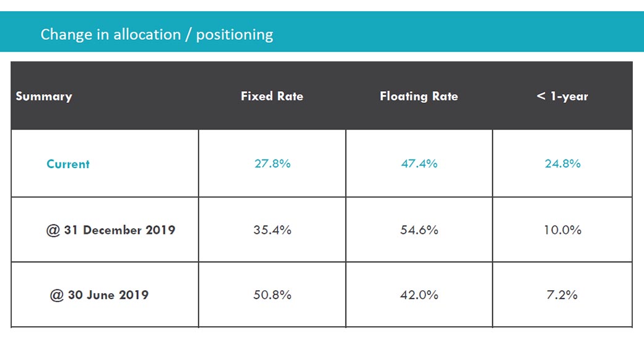Click the 35.4% Fixed Rate cell

272,230
